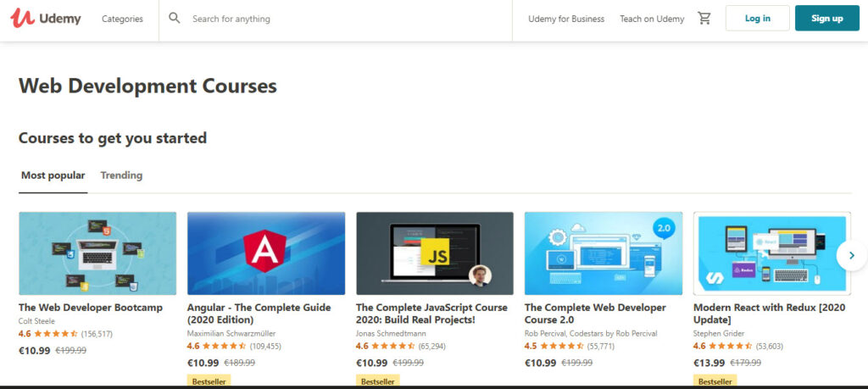This screenshot has width=868, height=389.
Task: Open the Modern React with Redux thumbnail
Action: (x=771, y=253)
